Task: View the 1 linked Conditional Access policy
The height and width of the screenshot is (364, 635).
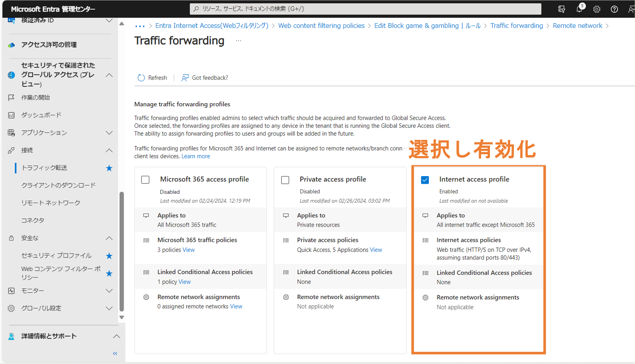Action: tap(185, 282)
